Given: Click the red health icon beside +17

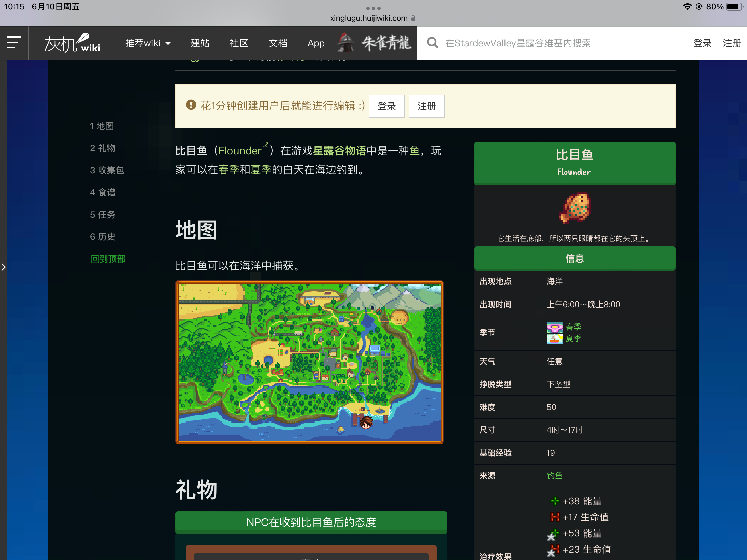Looking at the screenshot, I should 555,517.
